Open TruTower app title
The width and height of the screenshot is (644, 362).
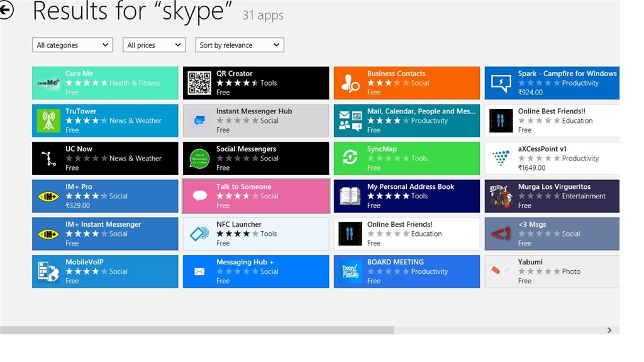81,111
